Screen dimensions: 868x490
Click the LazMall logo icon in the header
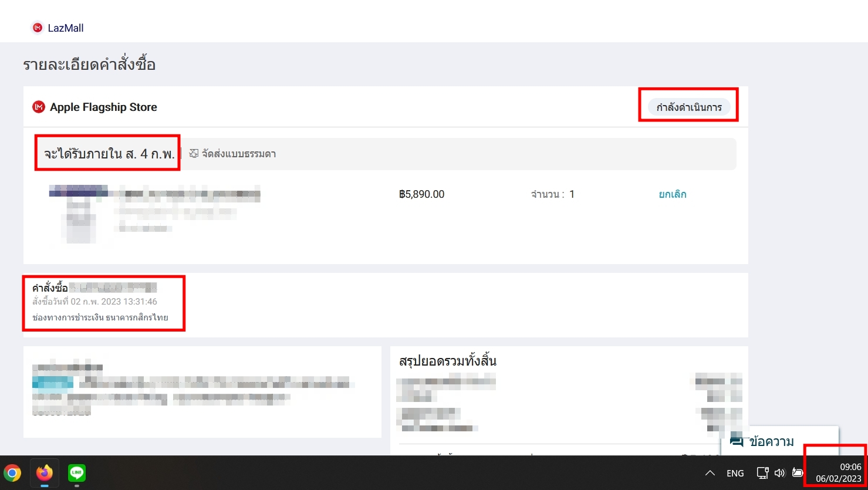click(38, 28)
